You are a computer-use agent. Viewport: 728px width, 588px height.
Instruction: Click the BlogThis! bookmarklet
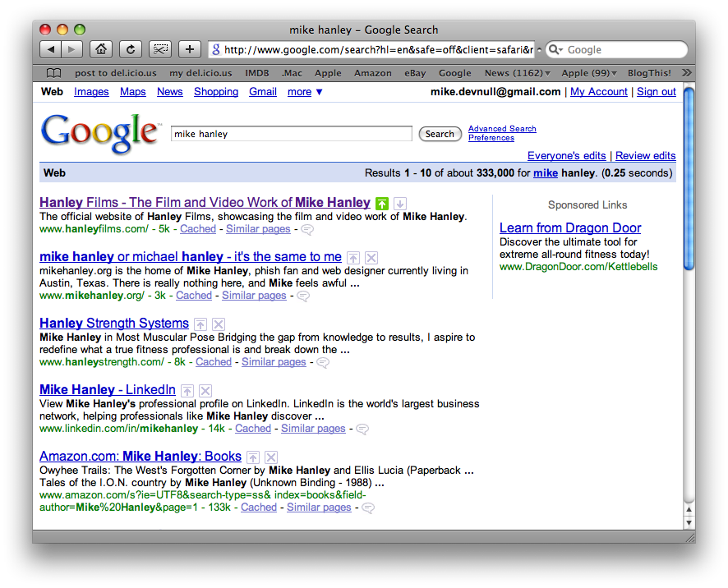tap(649, 73)
